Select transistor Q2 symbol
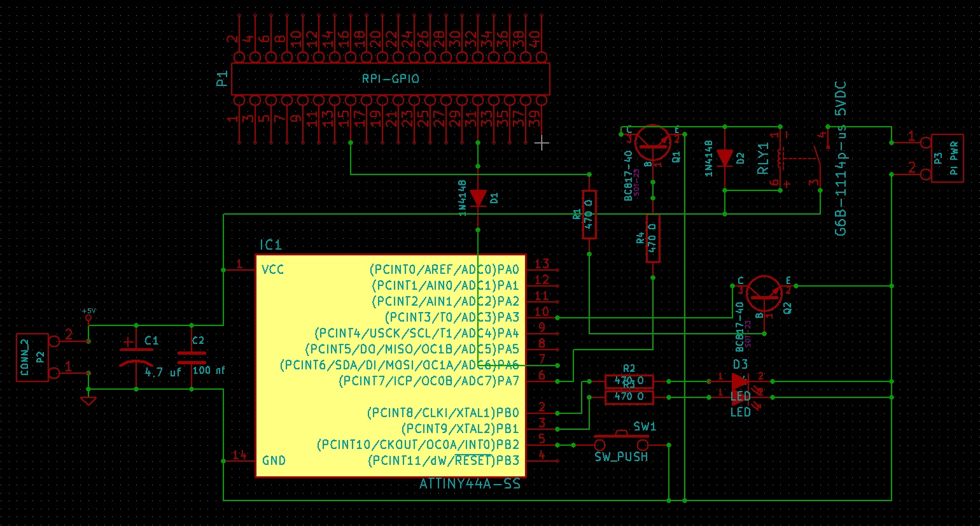Image resolution: width=980 pixels, height=526 pixels. (764, 295)
